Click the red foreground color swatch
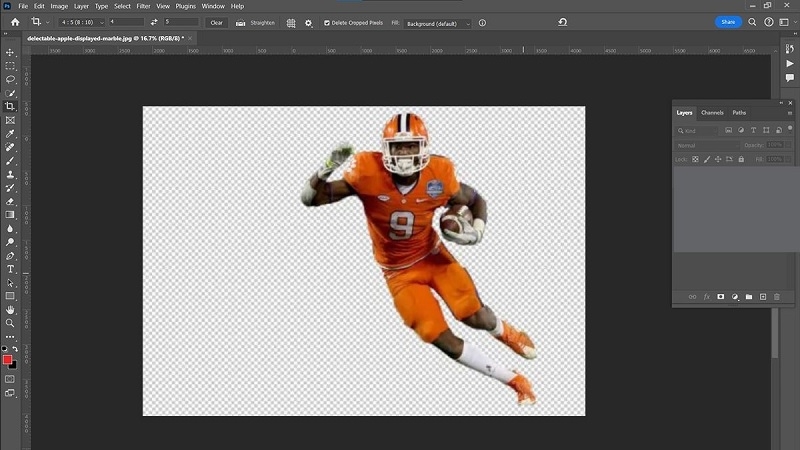 [x=7, y=360]
